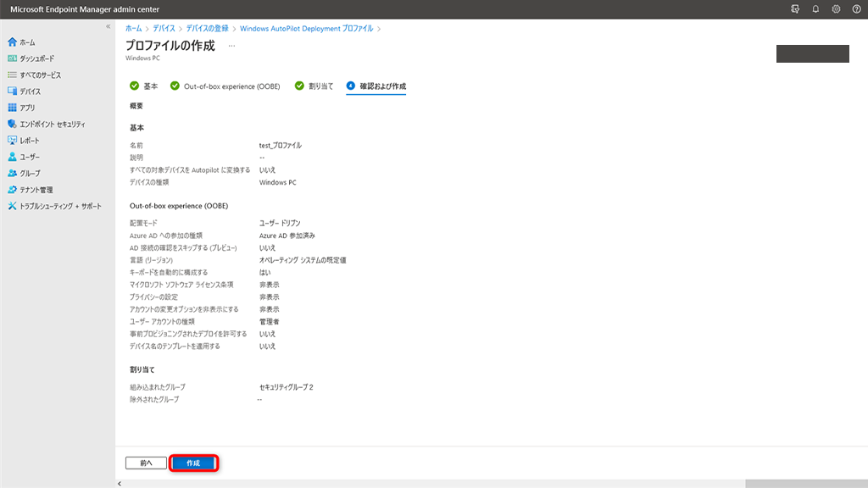
Task: Switch to the 基本 step tab
Action: (143, 86)
